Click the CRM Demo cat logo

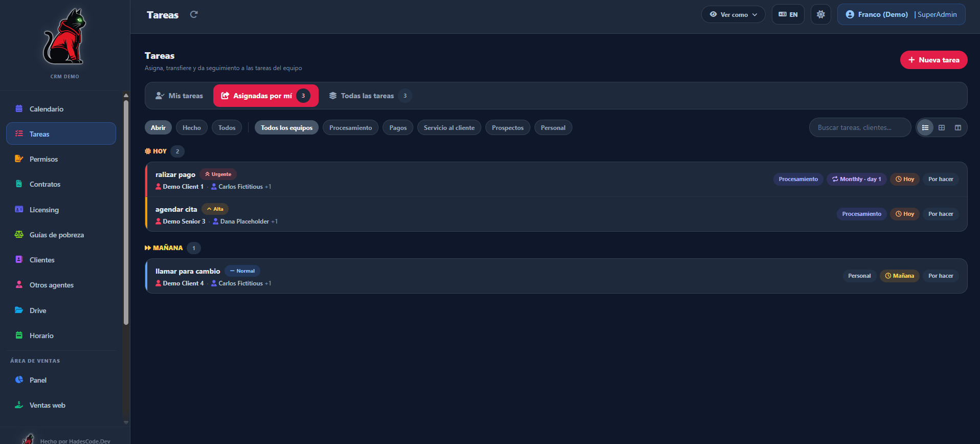(x=64, y=37)
